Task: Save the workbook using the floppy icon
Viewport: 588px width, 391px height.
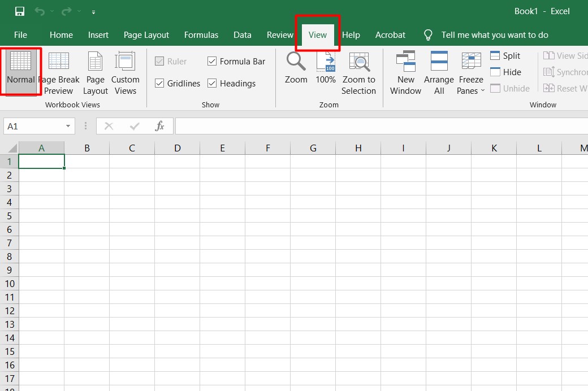Action: click(20, 11)
